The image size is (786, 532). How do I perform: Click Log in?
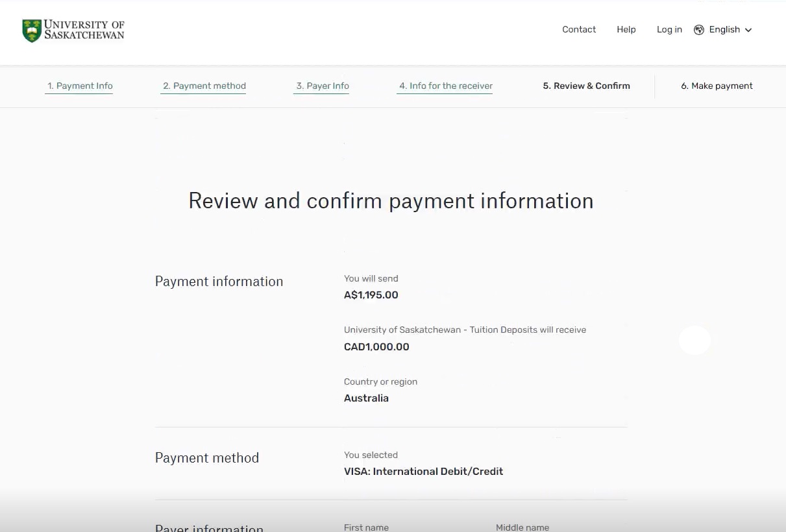point(669,30)
